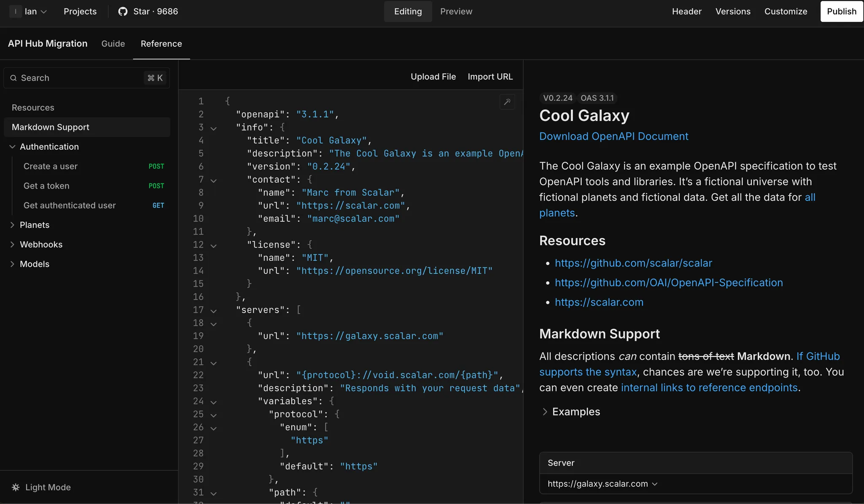Fold the "license" object at line 12

pyautogui.click(x=213, y=245)
